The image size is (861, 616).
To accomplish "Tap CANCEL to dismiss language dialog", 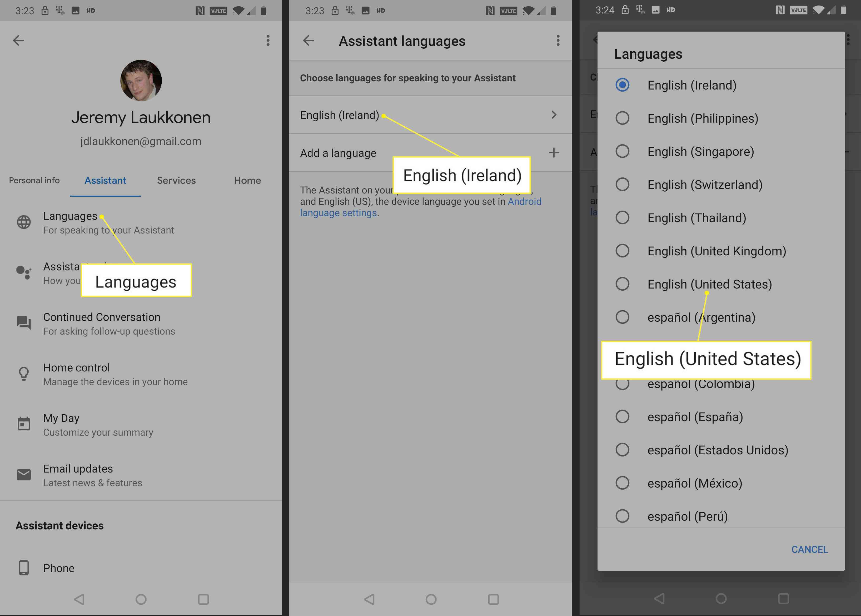I will tap(808, 549).
